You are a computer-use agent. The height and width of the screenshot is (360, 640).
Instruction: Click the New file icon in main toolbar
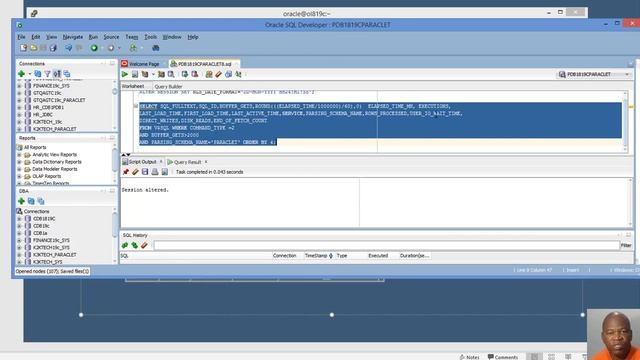click(x=24, y=48)
